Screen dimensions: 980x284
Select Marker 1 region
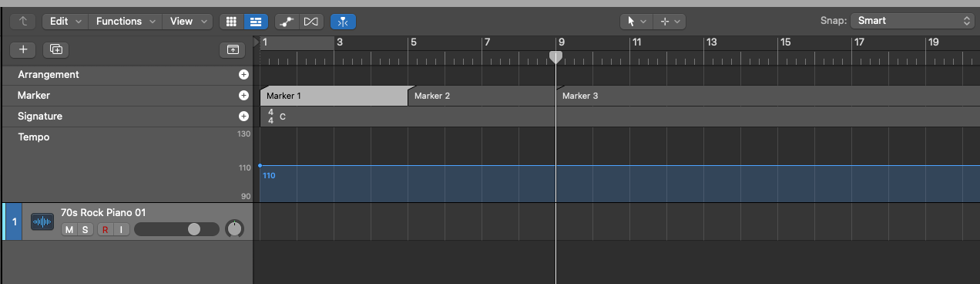334,96
